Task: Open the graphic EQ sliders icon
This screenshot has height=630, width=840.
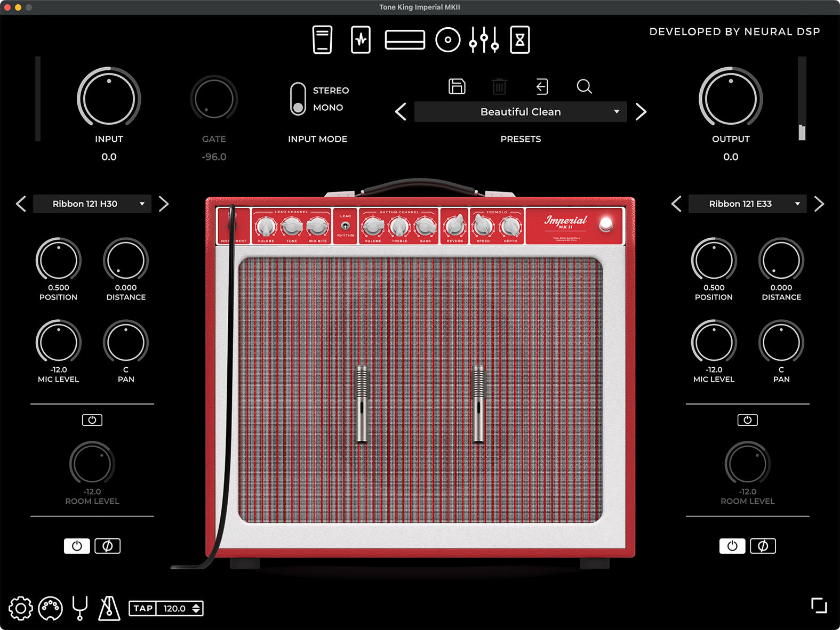Action: [484, 40]
